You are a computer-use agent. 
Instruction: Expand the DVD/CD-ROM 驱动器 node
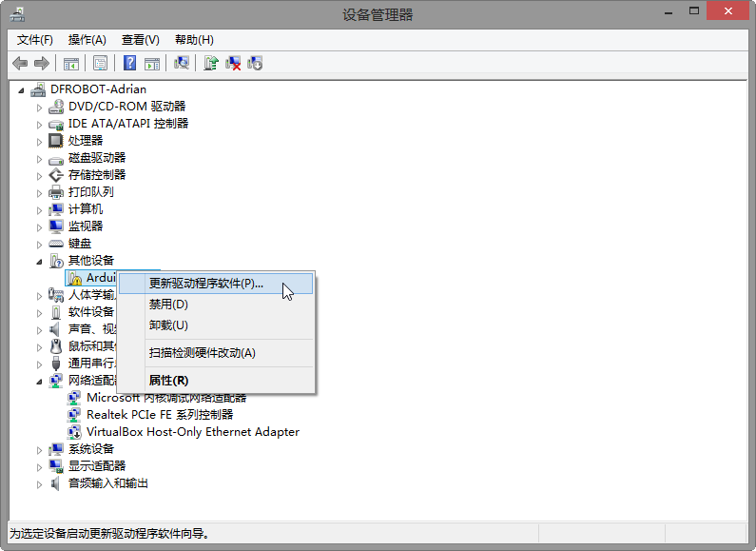tap(40, 107)
